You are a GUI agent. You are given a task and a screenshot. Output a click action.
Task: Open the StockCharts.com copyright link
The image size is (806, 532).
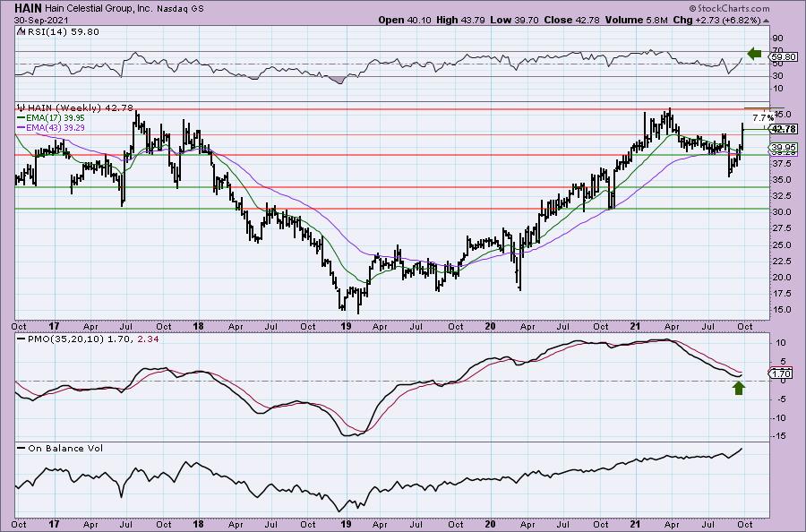(729, 8)
